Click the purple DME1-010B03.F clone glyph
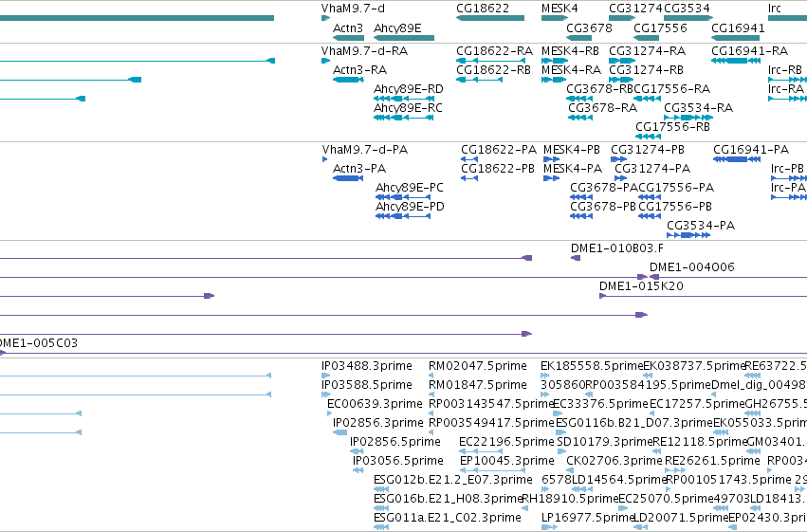 pos(576,258)
